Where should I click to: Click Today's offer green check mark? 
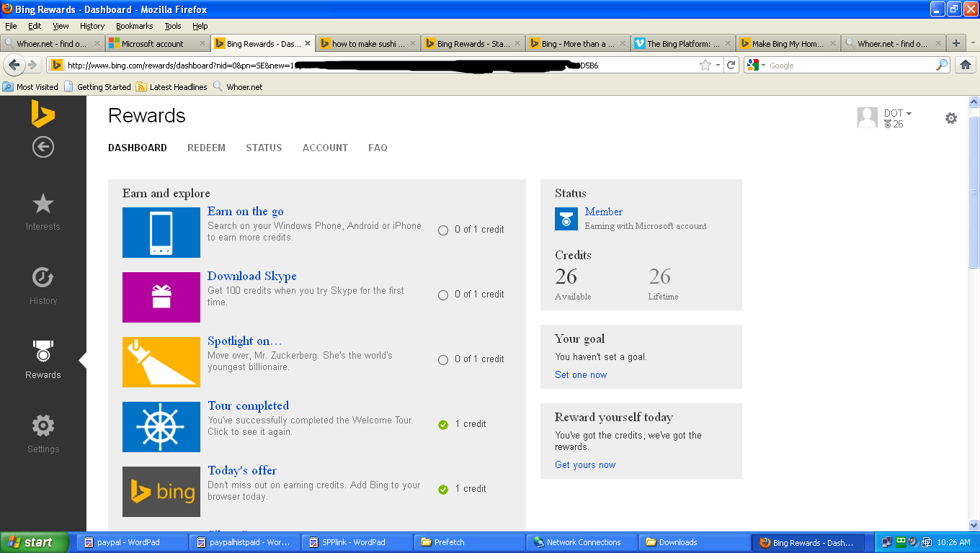[443, 490]
